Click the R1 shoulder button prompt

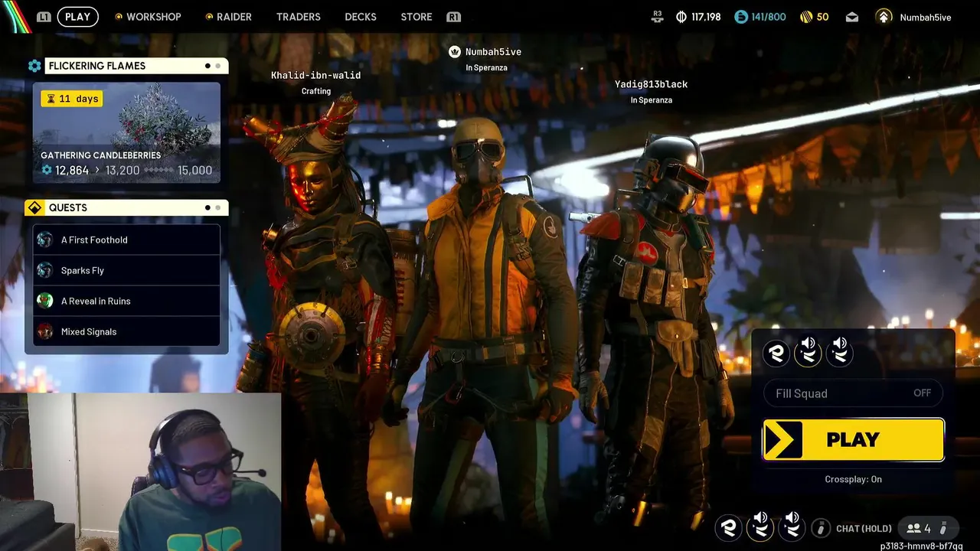pyautogui.click(x=453, y=17)
